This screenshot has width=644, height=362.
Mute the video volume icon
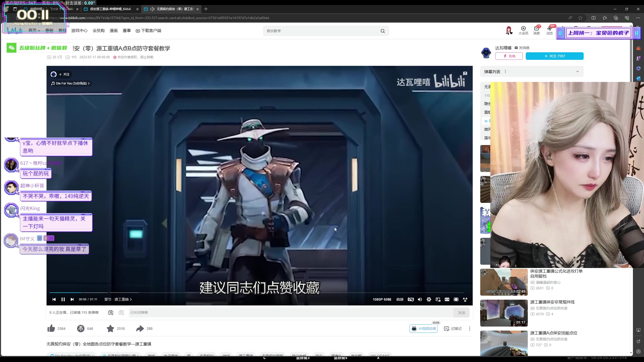[x=420, y=299]
